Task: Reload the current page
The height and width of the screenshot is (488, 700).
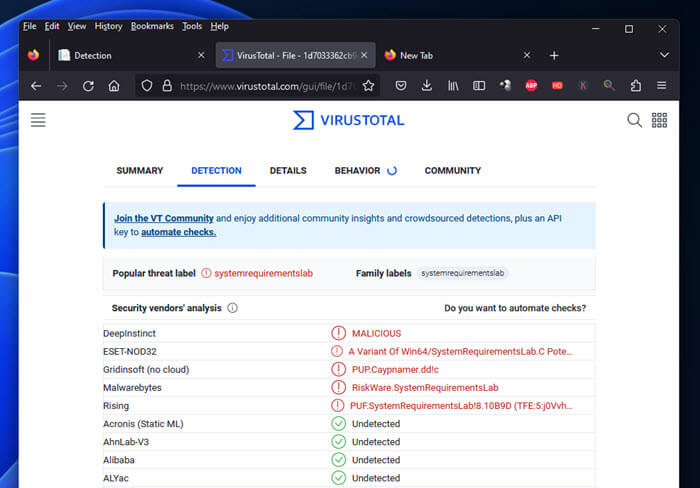Action: [x=88, y=86]
